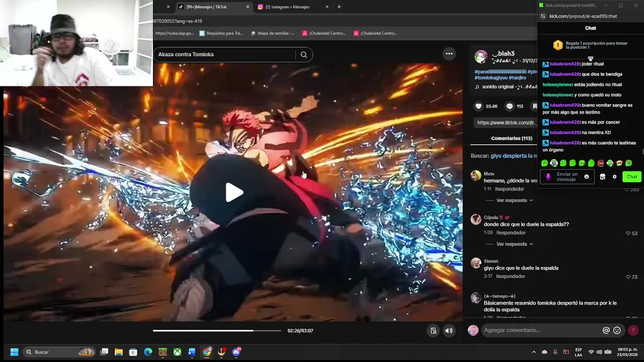This screenshot has height=362, width=644.
Task: Open the Windows Start menu
Action: point(15,352)
